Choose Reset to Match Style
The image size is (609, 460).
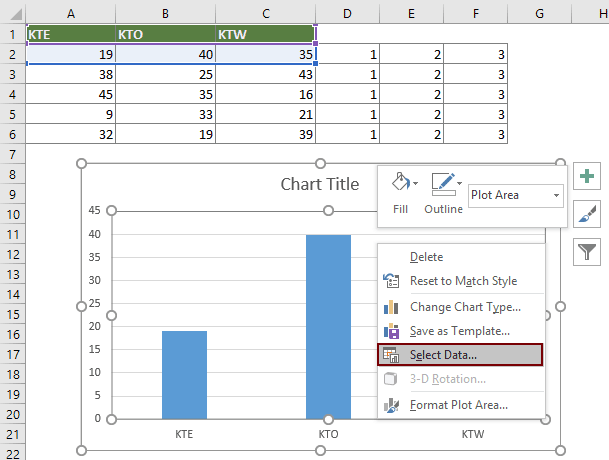[x=460, y=281]
